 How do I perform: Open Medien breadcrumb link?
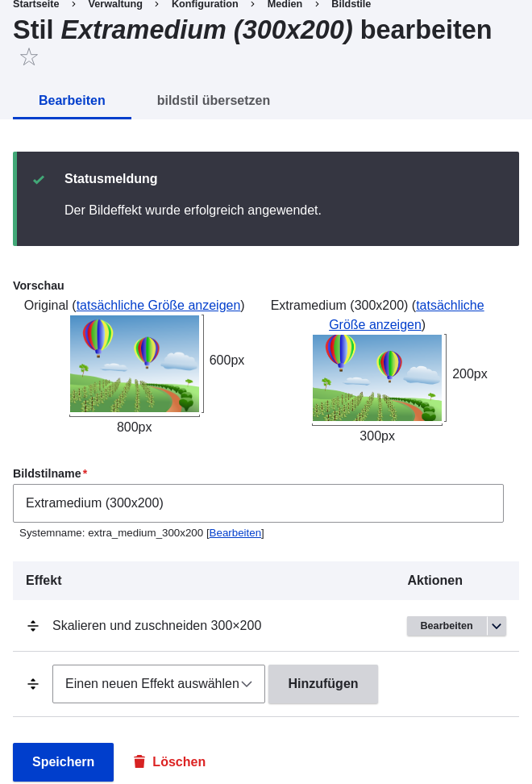click(285, 4)
